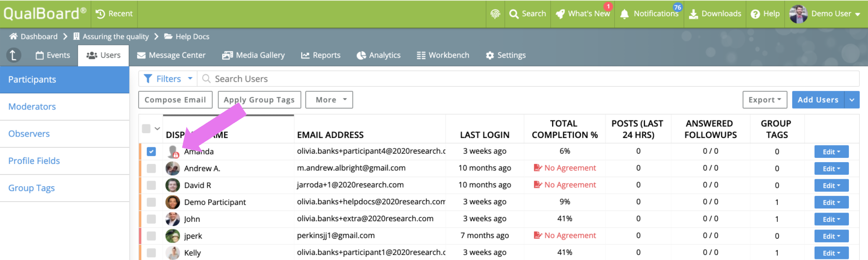The height and width of the screenshot is (260, 868).
Task: Open What's New announcements
Action: click(583, 14)
